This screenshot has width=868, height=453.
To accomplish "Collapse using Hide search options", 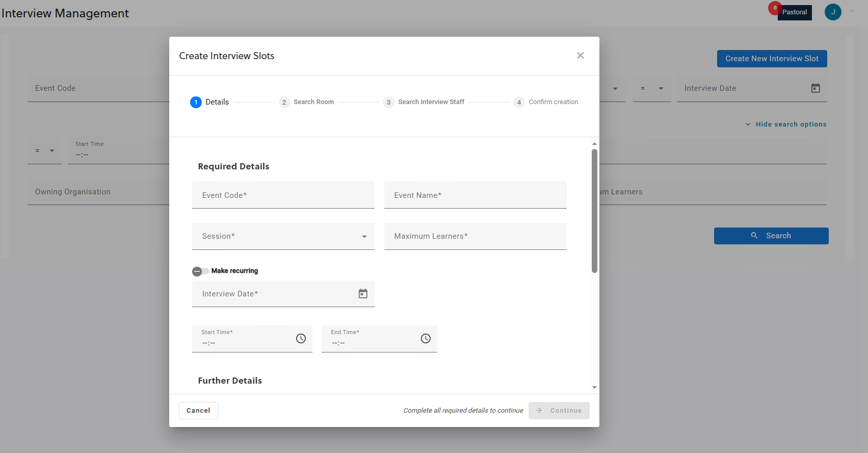I will pyautogui.click(x=785, y=124).
